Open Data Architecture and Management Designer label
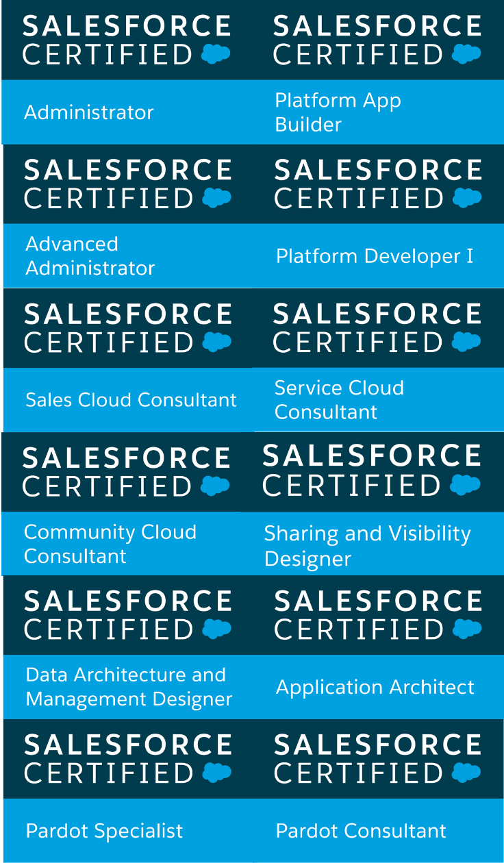The height and width of the screenshot is (863, 504). pyautogui.click(x=129, y=687)
